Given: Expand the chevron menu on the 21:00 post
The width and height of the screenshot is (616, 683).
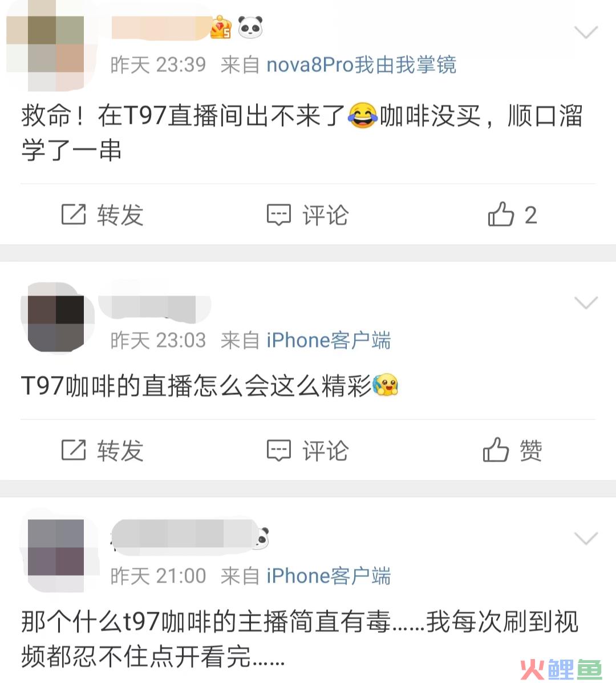Looking at the screenshot, I should (586, 538).
